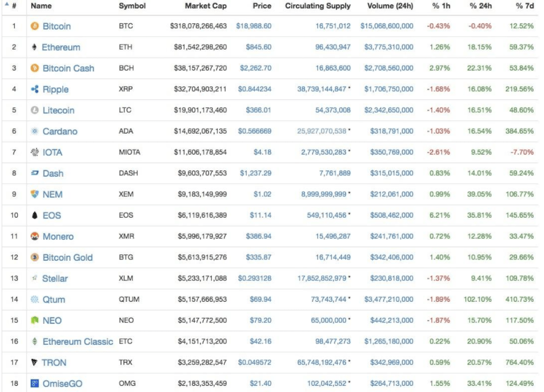Viewport: 544px width, 392px height.
Task: Click Qtum 24h change 102.10%
Action: 478,299
